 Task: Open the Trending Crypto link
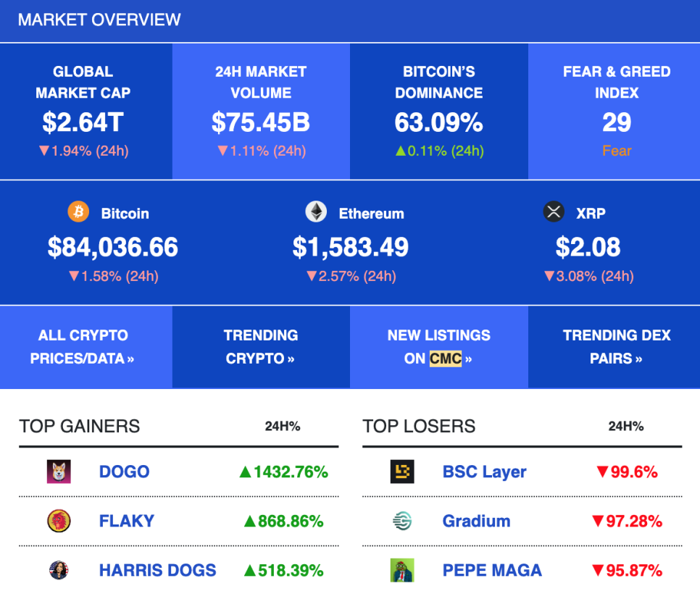(261, 347)
